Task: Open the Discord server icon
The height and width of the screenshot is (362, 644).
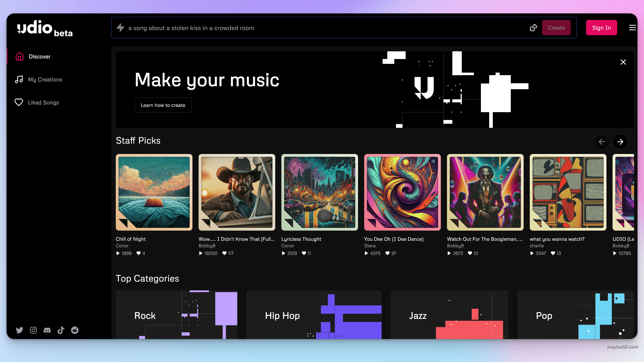Action: click(x=47, y=330)
